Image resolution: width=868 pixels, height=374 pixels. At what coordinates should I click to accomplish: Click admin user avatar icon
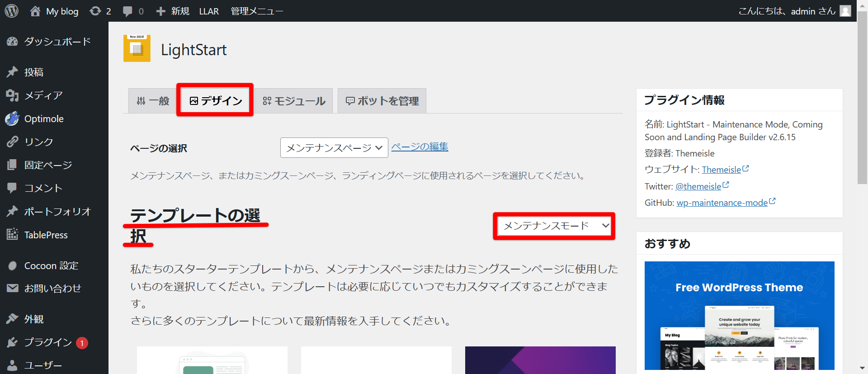845,11
